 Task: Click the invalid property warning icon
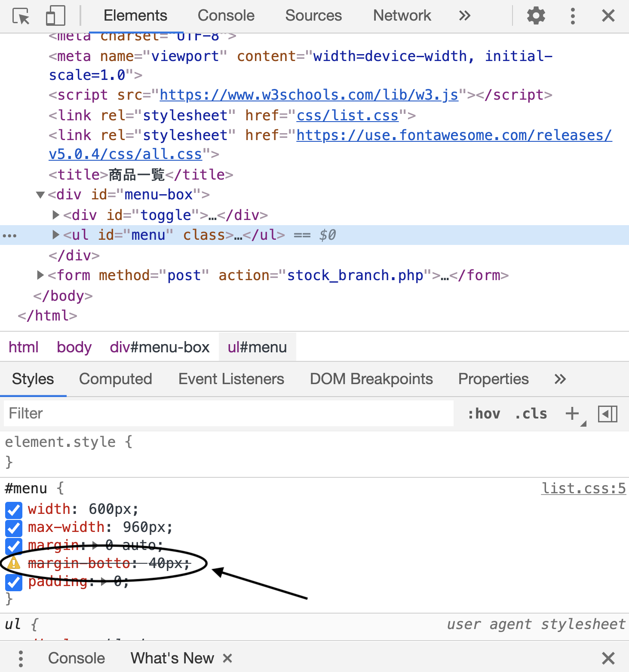click(x=13, y=563)
